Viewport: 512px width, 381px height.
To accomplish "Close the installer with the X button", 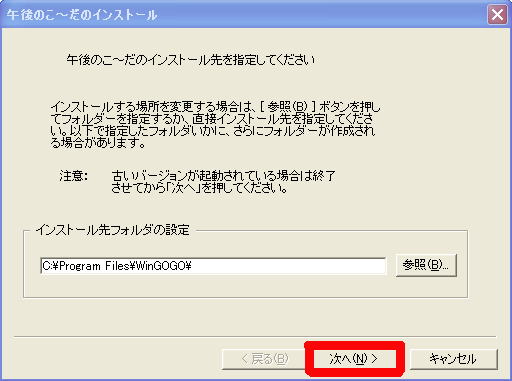I will (497, 15).
